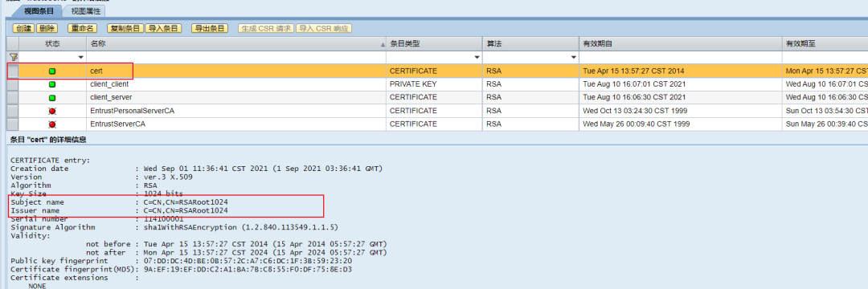Click the Creation date value line
The image size is (868, 289).
click(263, 169)
